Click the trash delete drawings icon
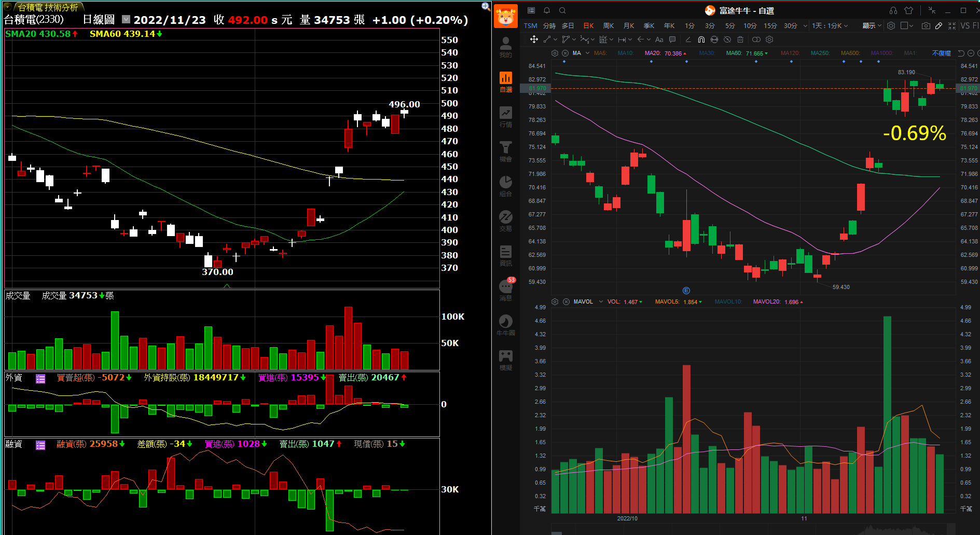The height and width of the screenshot is (535, 980). click(740, 39)
